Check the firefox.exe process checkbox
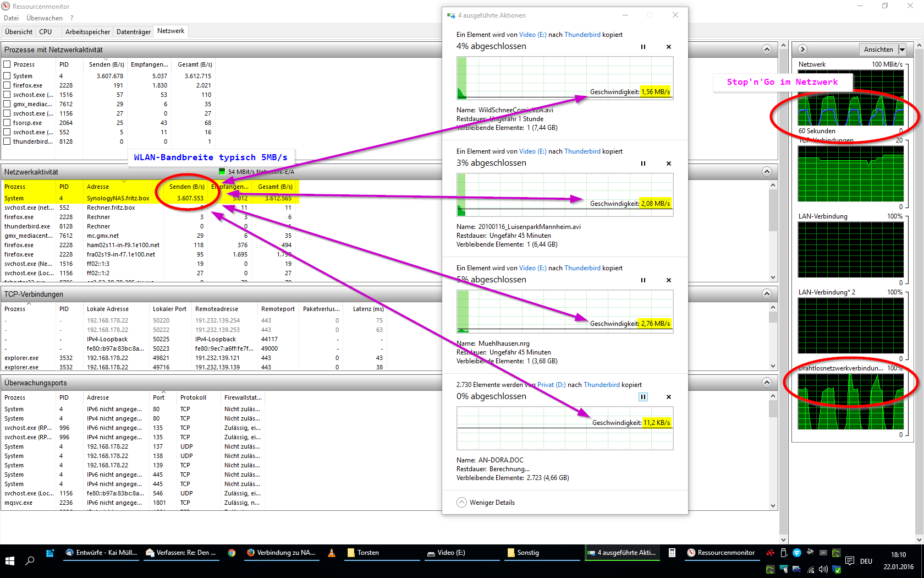The width and height of the screenshot is (924, 578). [x=7, y=85]
